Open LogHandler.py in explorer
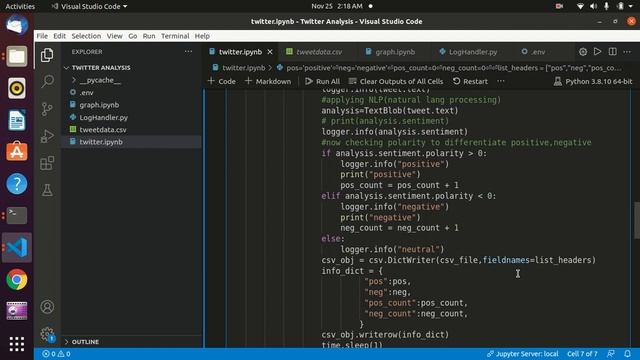This screenshot has width=640, height=360. click(104, 117)
